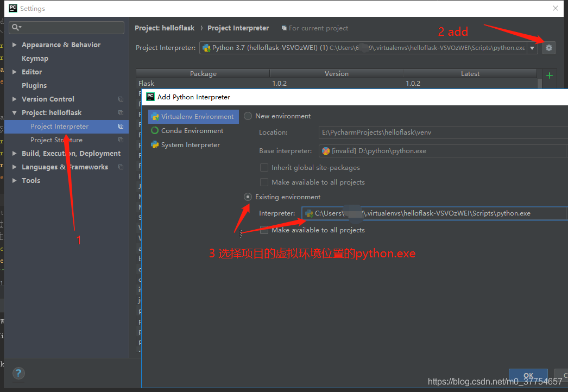Screen dimensions: 568x392
Task: Click Flask latest 1.0.2 cell
Action: pos(413,83)
